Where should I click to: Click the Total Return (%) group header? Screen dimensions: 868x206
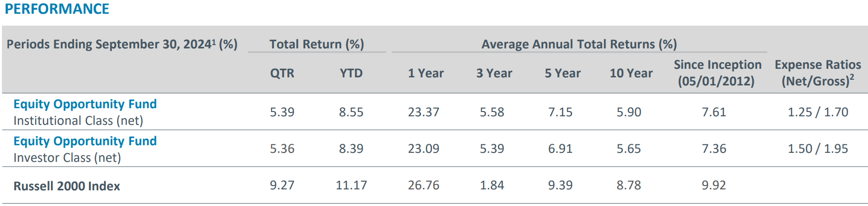click(x=317, y=44)
